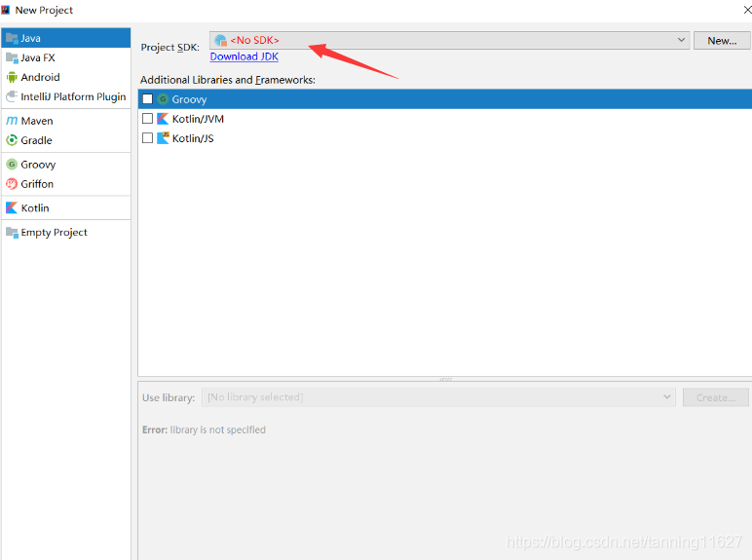This screenshot has width=752, height=560.
Task: Click the Griffon icon
Action: coord(12,184)
